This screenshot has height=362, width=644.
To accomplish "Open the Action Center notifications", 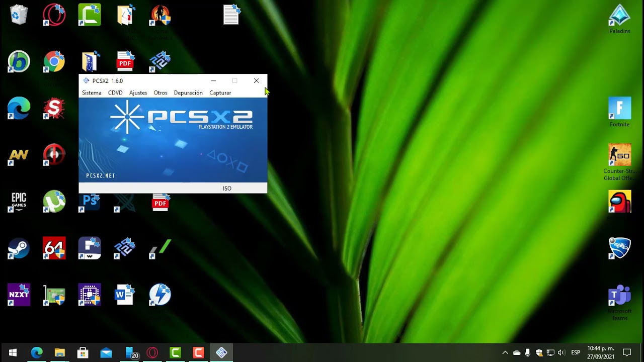I will coord(627,352).
